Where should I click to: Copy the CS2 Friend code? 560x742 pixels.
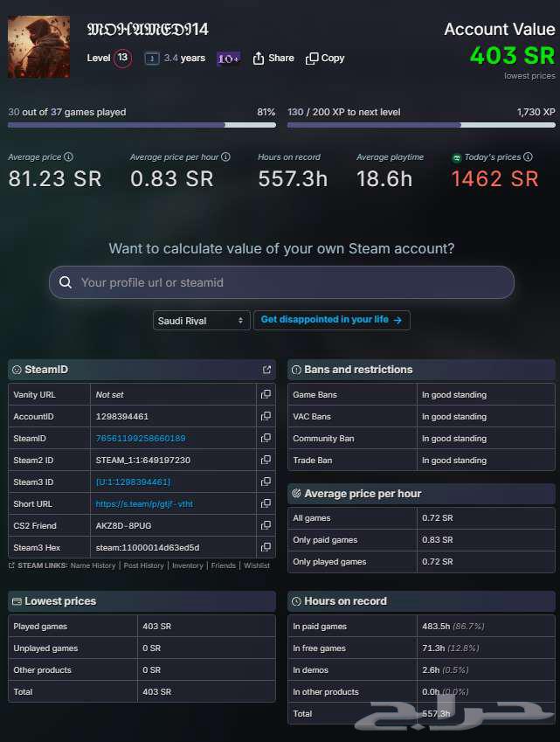coord(266,526)
